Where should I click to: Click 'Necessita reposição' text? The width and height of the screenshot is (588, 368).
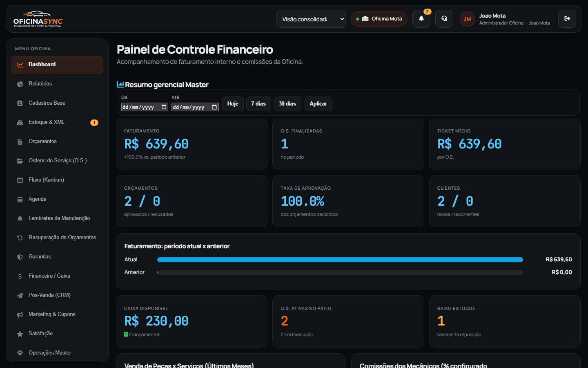tap(459, 334)
